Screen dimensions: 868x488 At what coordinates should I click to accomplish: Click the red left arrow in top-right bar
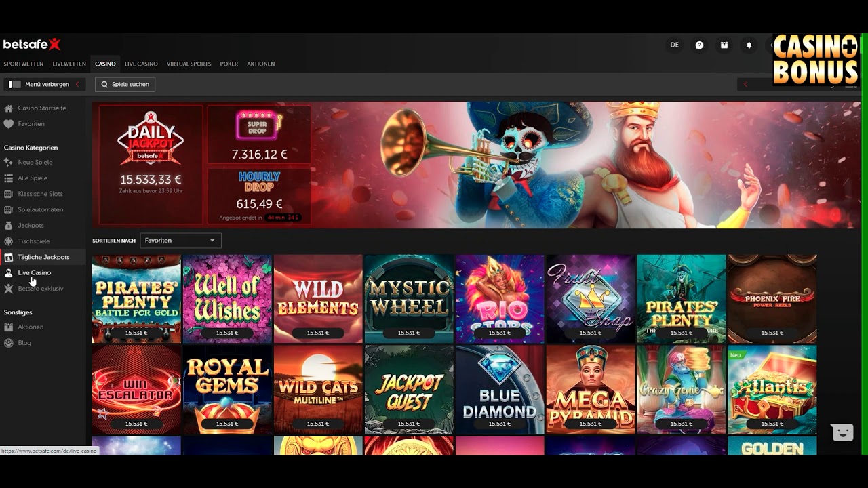(746, 84)
